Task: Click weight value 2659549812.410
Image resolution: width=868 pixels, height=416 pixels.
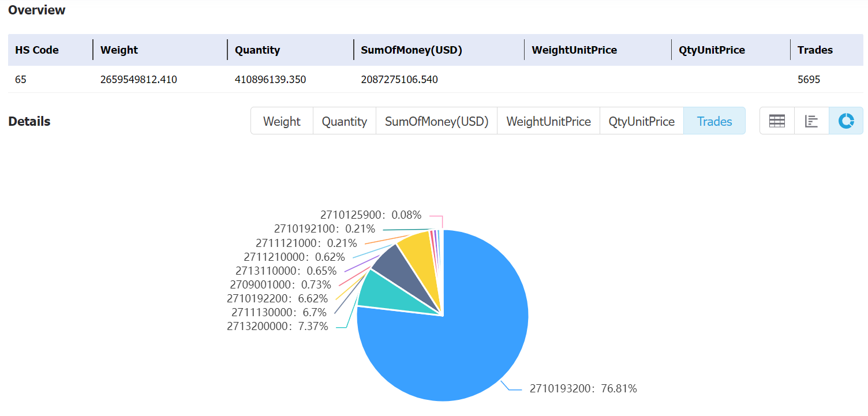Action: (139, 80)
